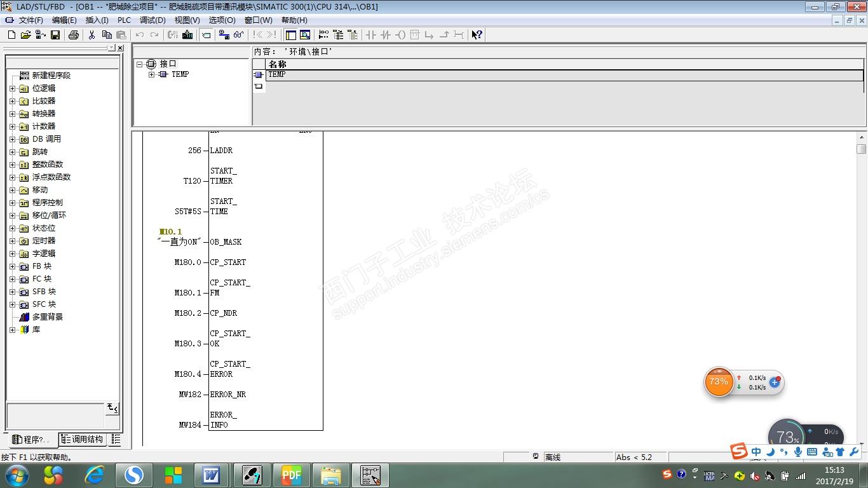This screenshot has height=488, width=868.
Task: Open Microsoft Word from the taskbar
Action: 212,475
